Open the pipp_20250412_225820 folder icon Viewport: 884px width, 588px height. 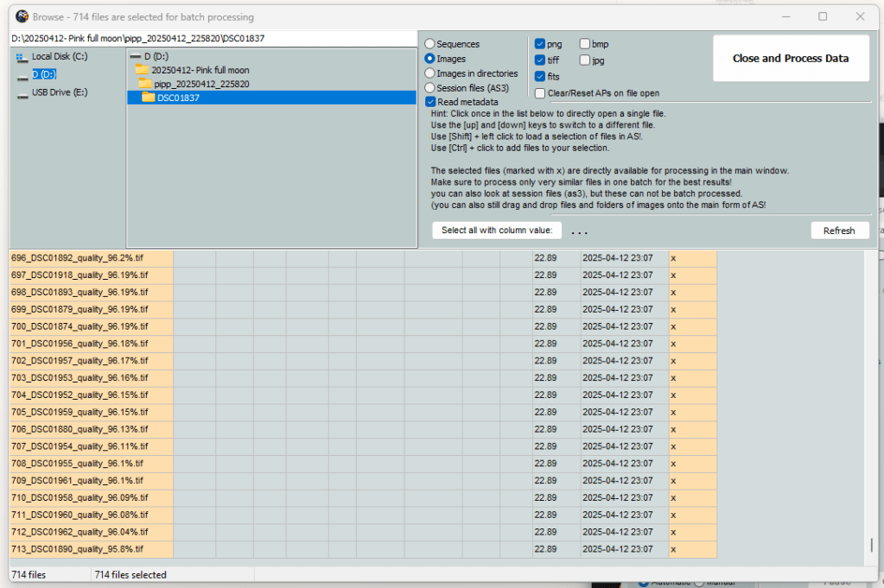tap(145, 84)
